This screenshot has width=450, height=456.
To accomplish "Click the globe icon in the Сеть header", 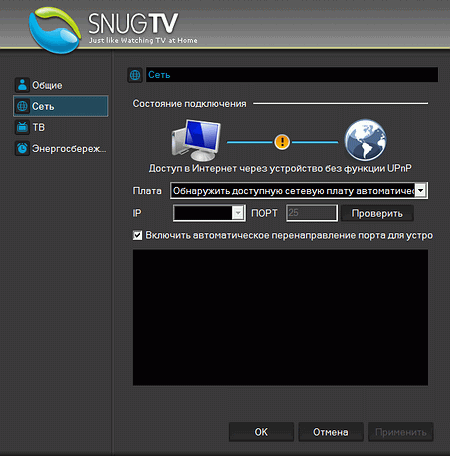I will [x=135, y=75].
